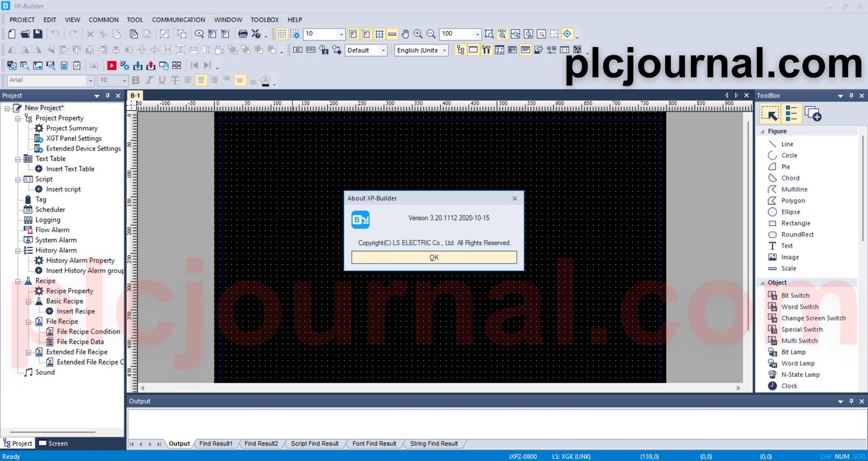This screenshot has width=868, height=461.
Task: Toggle vertical middle text alignment
Action: (x=240, y=80)
